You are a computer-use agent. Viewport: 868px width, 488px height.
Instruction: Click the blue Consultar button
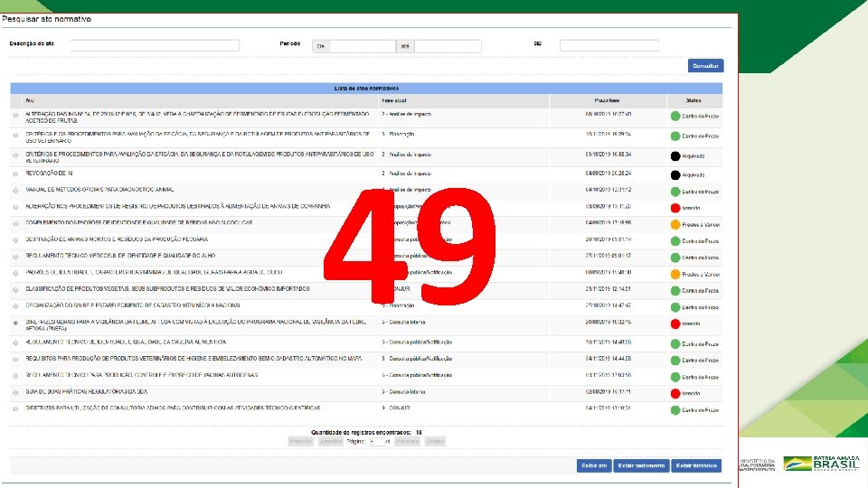tap(705, 66)
